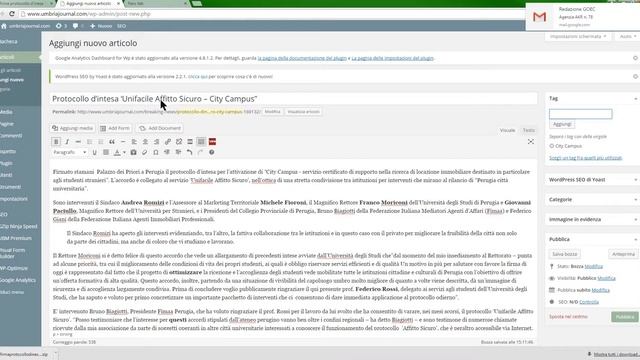The image size is (640, 360).
Task: Click Controlla SEO link
Action: (x=589, y=302)
